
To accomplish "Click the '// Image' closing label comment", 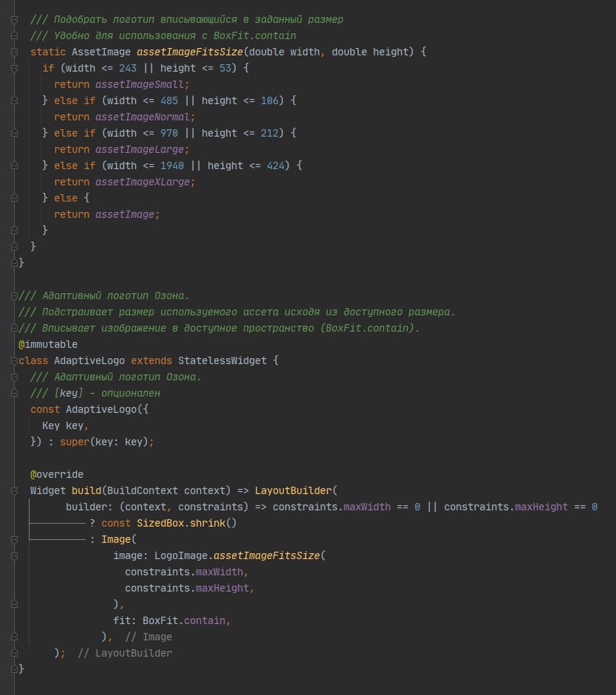I will coord(148,637).
